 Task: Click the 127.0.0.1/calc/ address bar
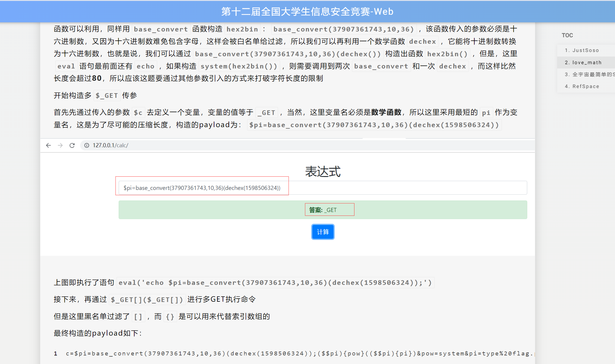307,145
